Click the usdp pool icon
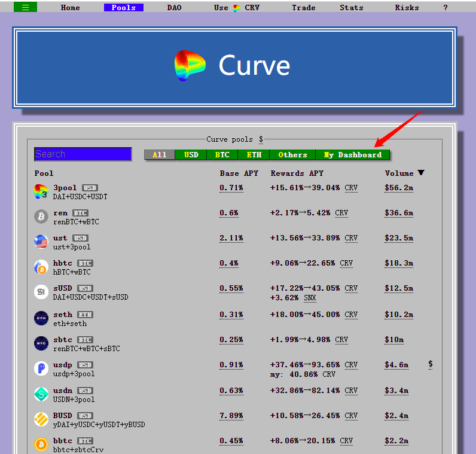The height and width of the screenshot is (454, 476). 41,368
